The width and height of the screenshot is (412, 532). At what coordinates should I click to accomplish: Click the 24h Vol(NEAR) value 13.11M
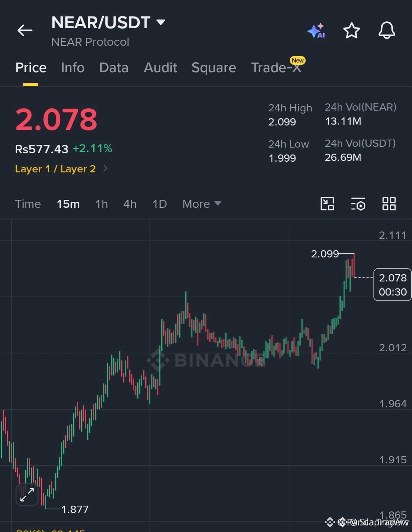tap(343, 121)
